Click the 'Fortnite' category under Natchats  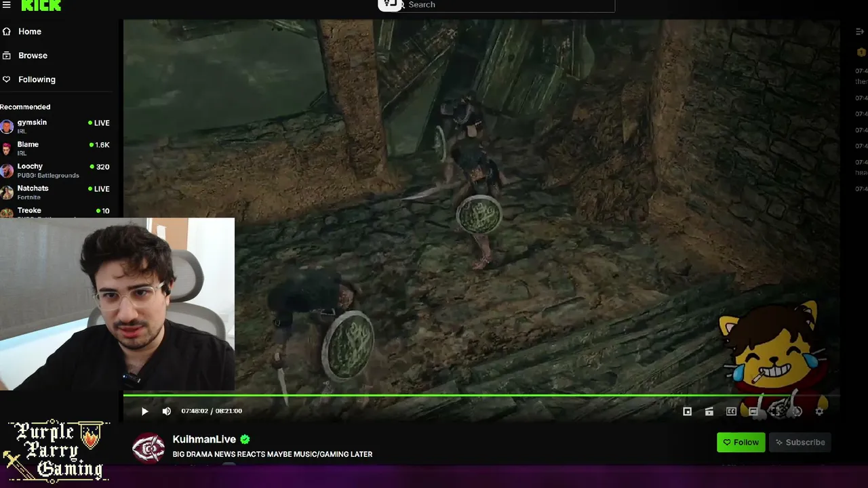point(29,197)
